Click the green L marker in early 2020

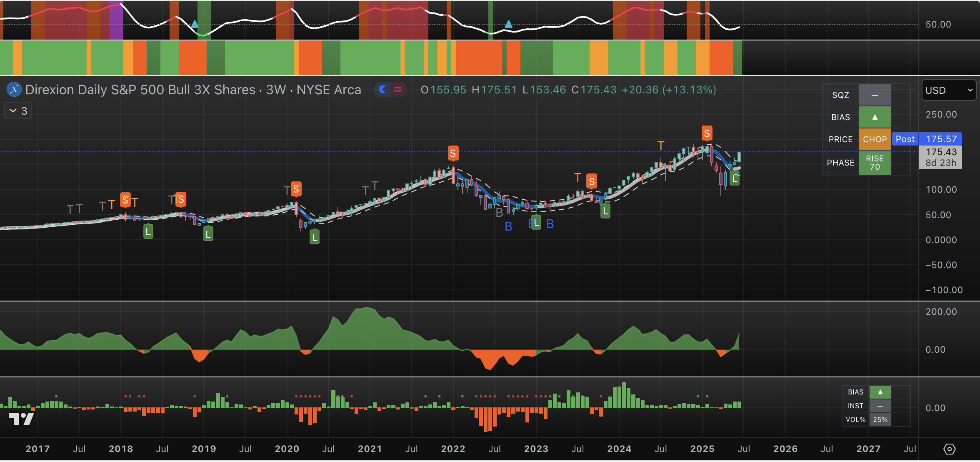[x=315, y=237]
